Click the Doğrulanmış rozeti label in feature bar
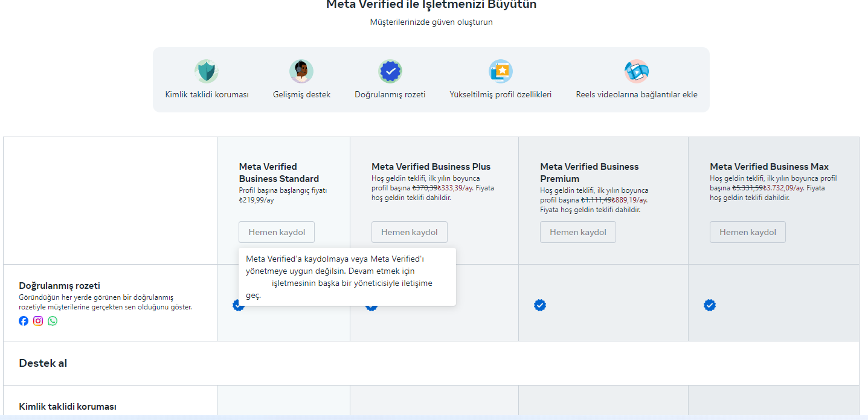 click(390, 95)
